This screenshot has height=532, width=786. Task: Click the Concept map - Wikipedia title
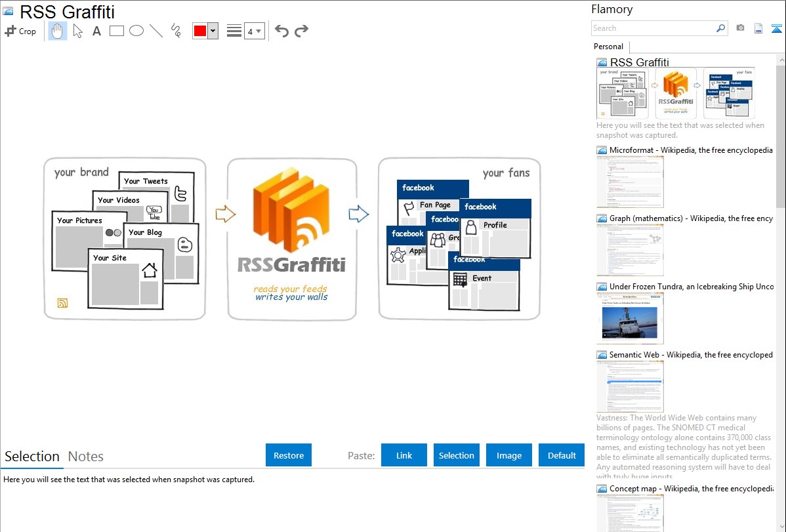(691, 488)
